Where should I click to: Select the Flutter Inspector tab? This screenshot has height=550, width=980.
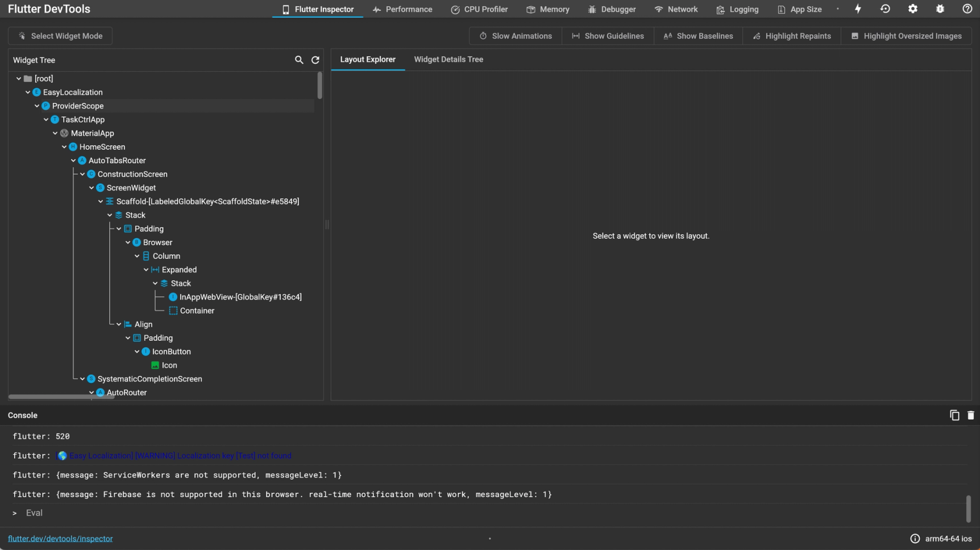pyautogui.click(x=318, y=9)
